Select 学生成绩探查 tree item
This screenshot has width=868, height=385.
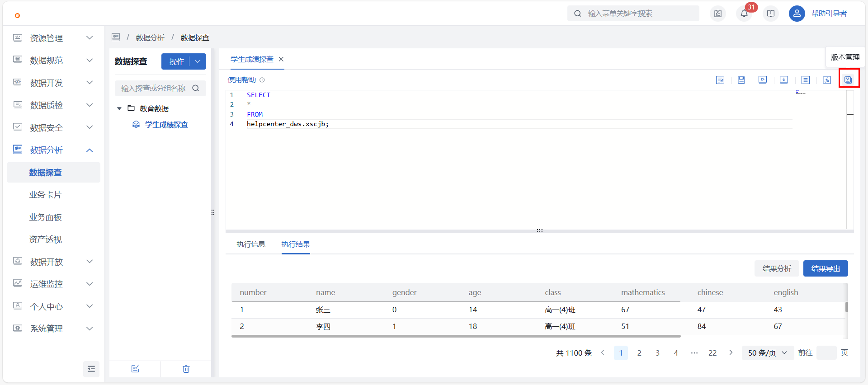point(166,125)
